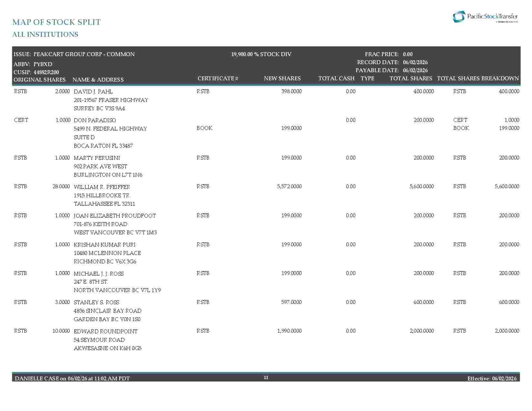The height and width of the screenshot is (411, 532).
Task: Select the shareholder name 'DON PARADISO'
Action: pyautogui.click(x=95, y=120)
